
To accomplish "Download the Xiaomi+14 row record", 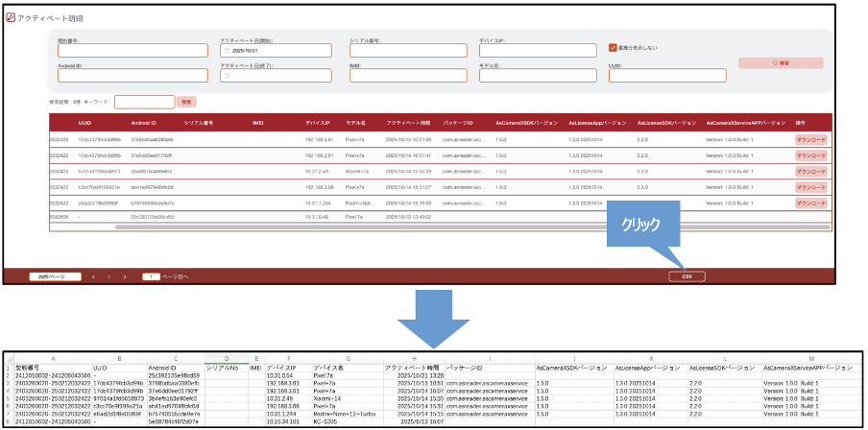I will tap(810, 171).
